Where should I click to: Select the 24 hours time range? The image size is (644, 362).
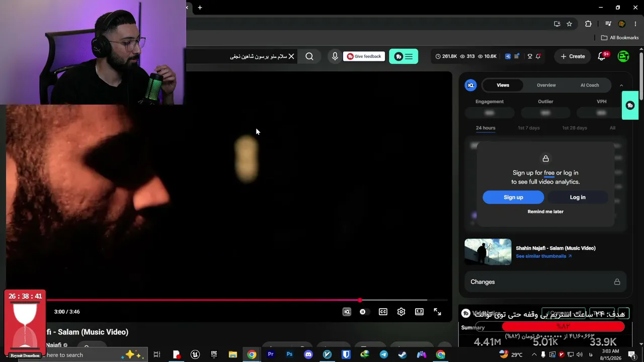click(x=486, y=128)
